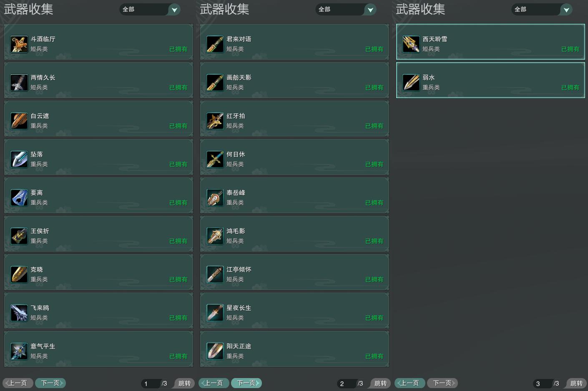Image resolution: width=588 pixels, height=391 pixels.
Task: Select the 何日休 sword icon
Action: coord(215,159)
